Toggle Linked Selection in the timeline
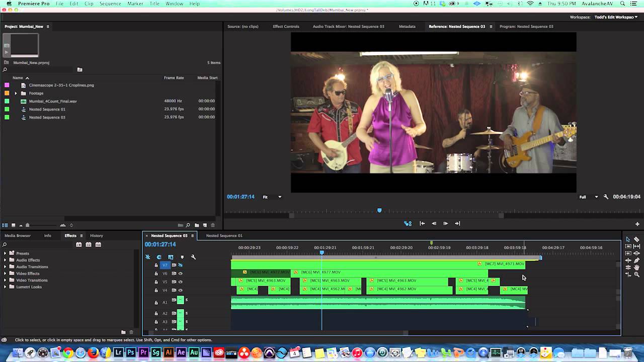This screenshot has width=644, height=362. pos(171,257)
